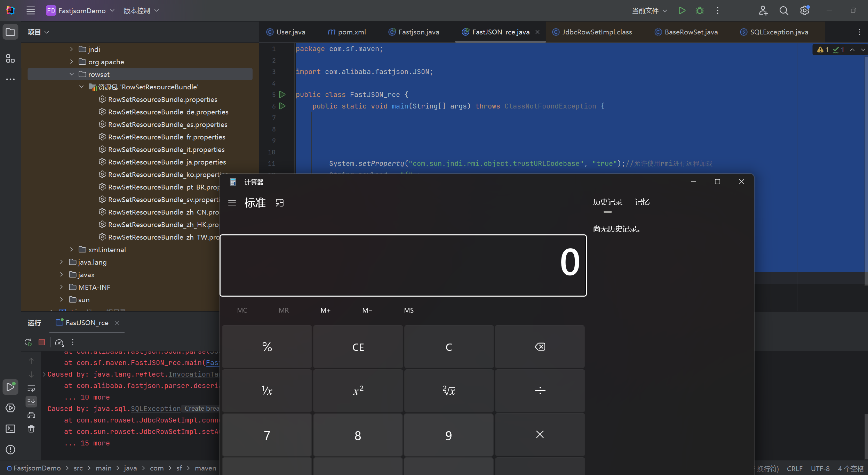Expand the xml.internal folder
This screenshot has height=475, width=868.
71,249
